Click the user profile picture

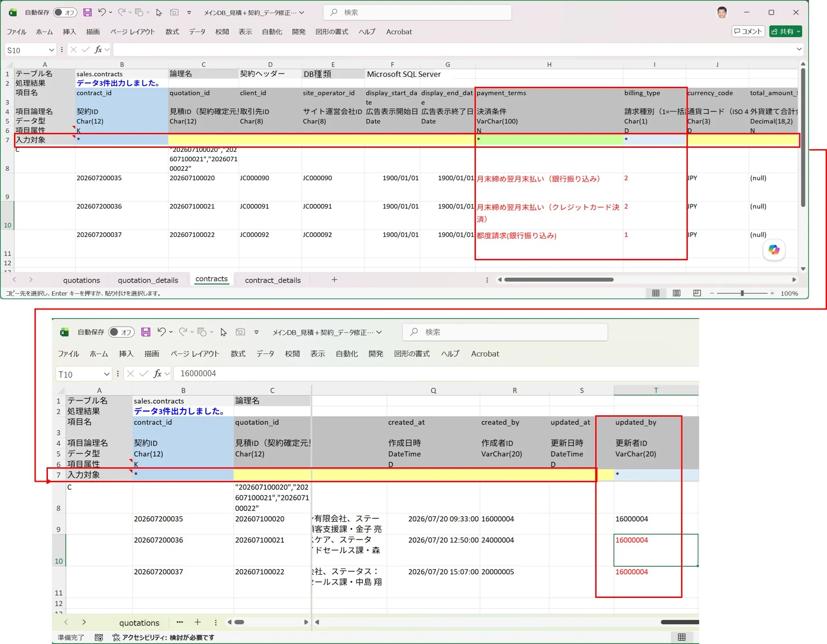point(722,12)
